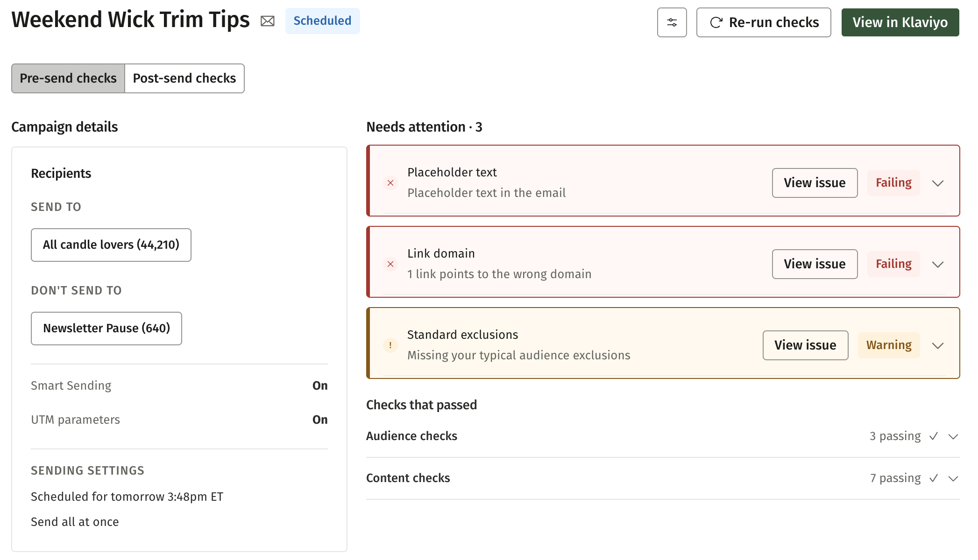Click the Scheduled status badge
This screenshot has width=978, height=560.
pos(322,21)
